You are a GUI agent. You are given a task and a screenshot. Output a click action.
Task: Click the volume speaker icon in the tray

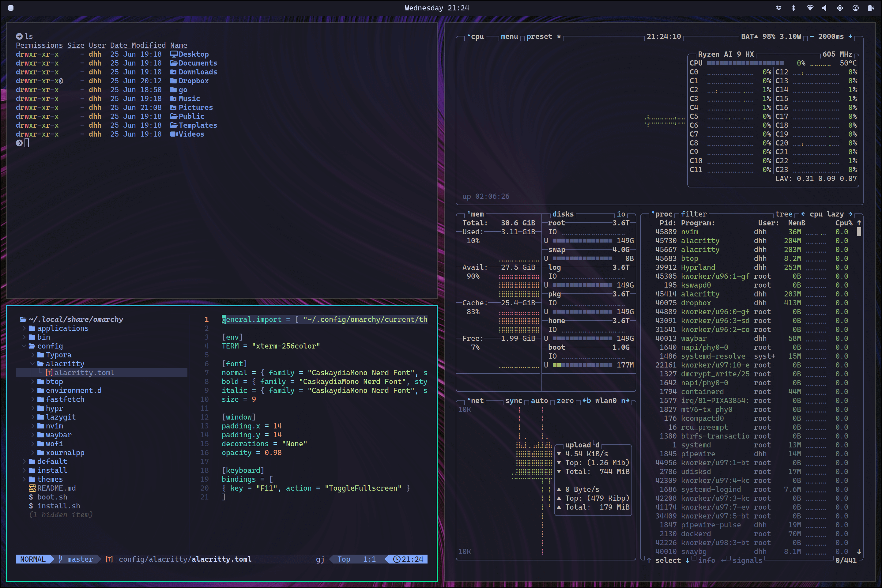pyautogui.click(x=824, y=8)
